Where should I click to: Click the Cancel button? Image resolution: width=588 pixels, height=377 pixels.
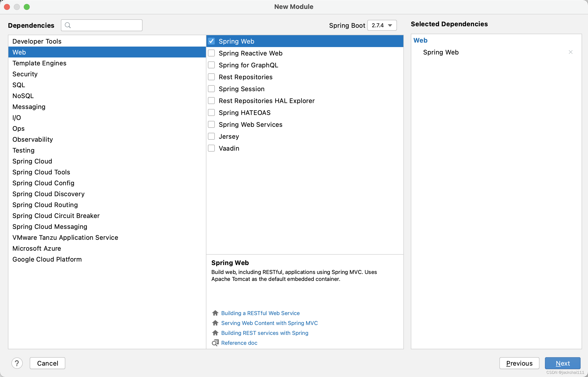pyautogui.click(x=48, y=363)
